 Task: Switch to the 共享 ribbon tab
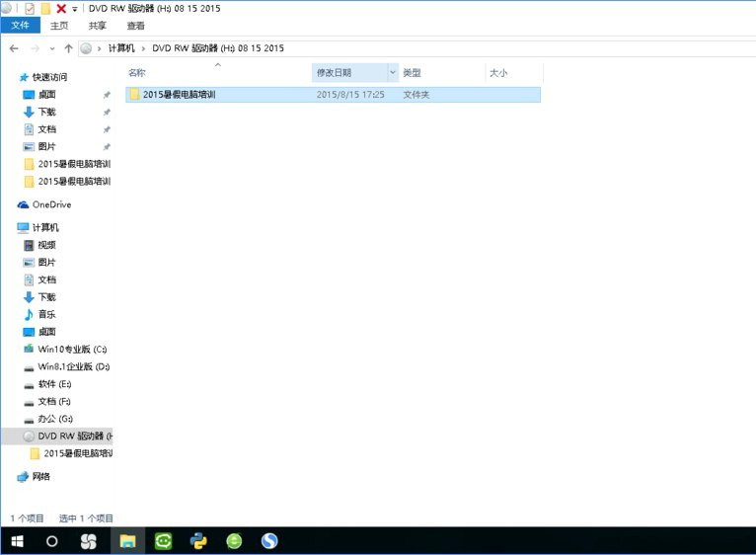[98, 26]
